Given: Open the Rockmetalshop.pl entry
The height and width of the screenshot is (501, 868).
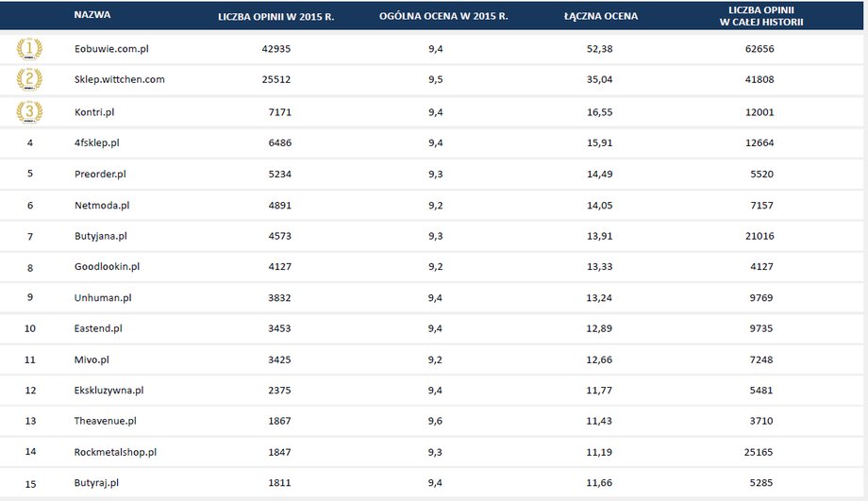Looking at the screenshot, I should coord(115,452).
